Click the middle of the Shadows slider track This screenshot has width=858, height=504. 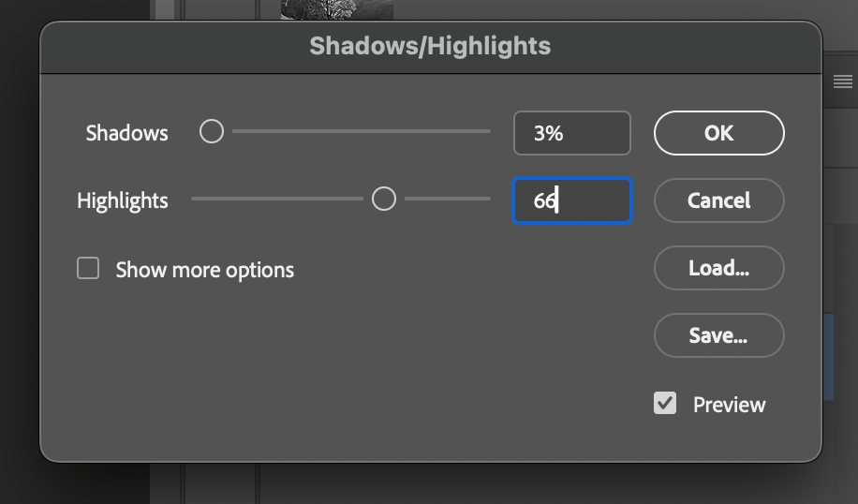click(x=361, y=132)
